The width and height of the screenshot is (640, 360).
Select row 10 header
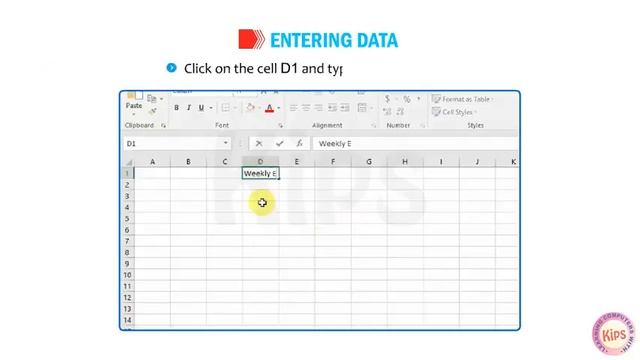click(127, 275)
